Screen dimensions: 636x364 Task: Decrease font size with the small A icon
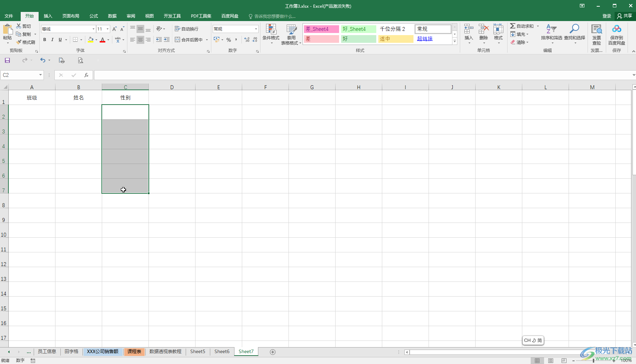pos(122,29)
